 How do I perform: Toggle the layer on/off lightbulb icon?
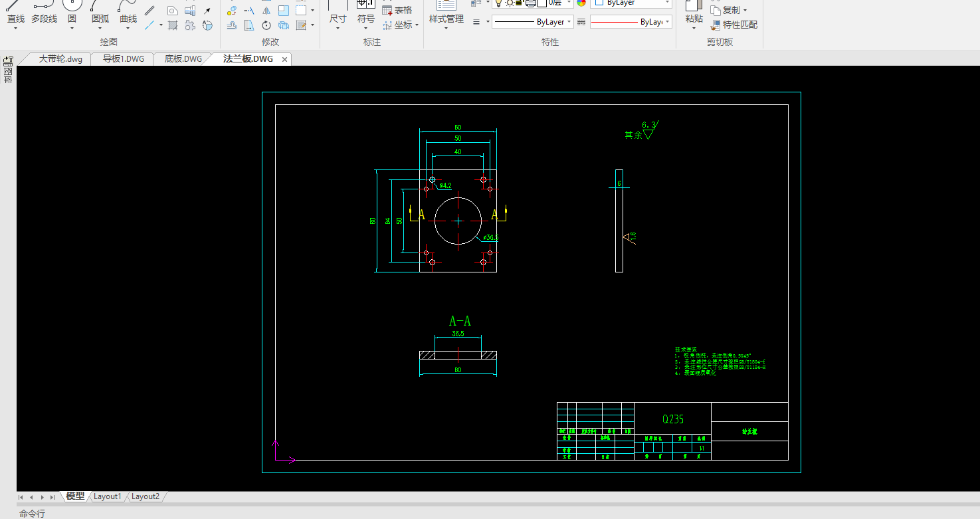point(498,3)
